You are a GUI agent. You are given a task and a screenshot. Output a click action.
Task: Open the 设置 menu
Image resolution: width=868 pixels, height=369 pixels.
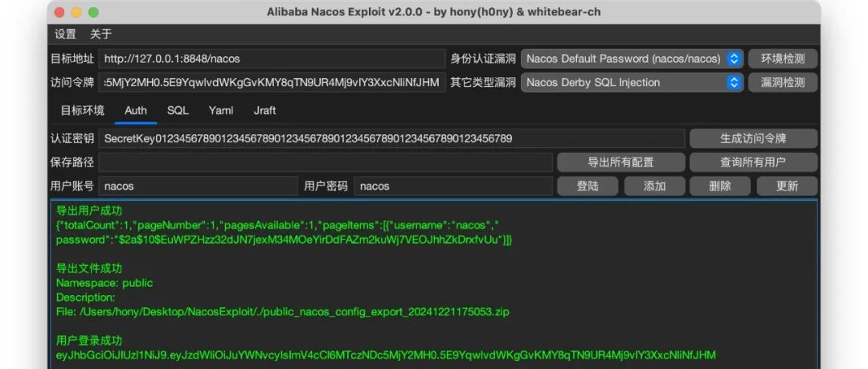[65, 34]
